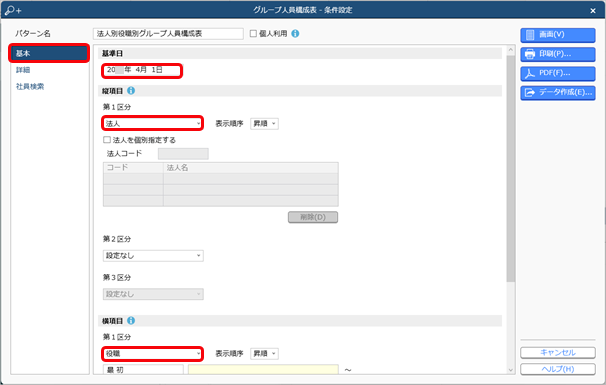Switch to the 詳細 tab
Screen dimensions: 606x385
tap(23, 70)
